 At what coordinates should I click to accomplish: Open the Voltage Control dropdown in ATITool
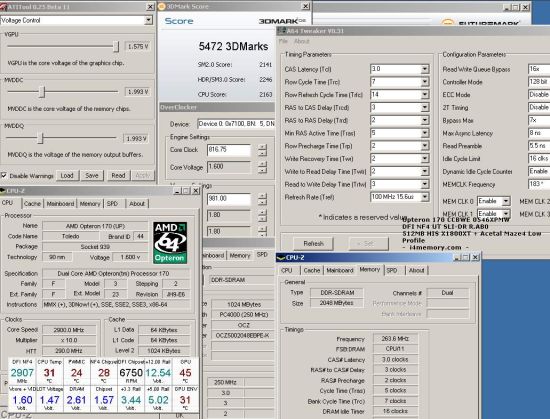click(148, 20)
